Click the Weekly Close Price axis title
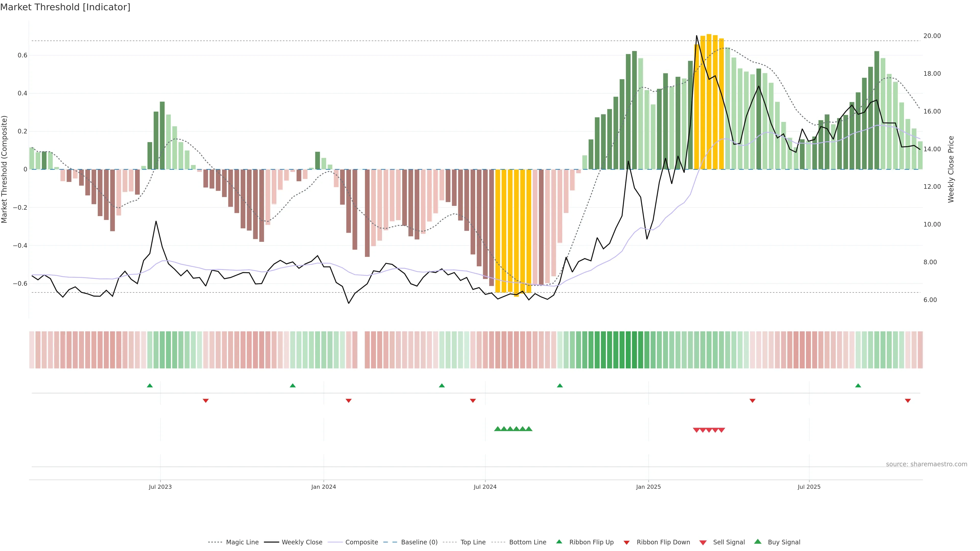The image size is (980, 551). (951, 169)
